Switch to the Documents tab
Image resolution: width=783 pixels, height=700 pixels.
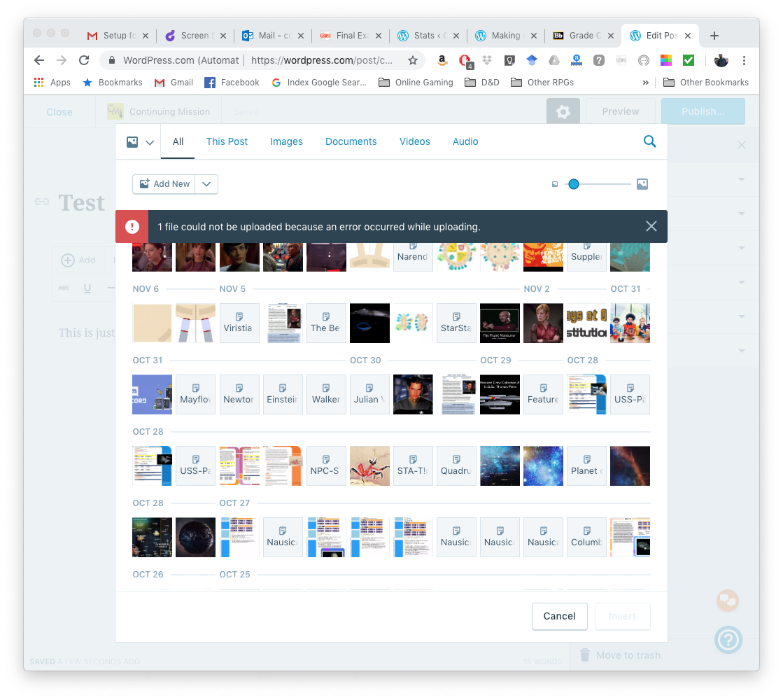pos(351,141)
